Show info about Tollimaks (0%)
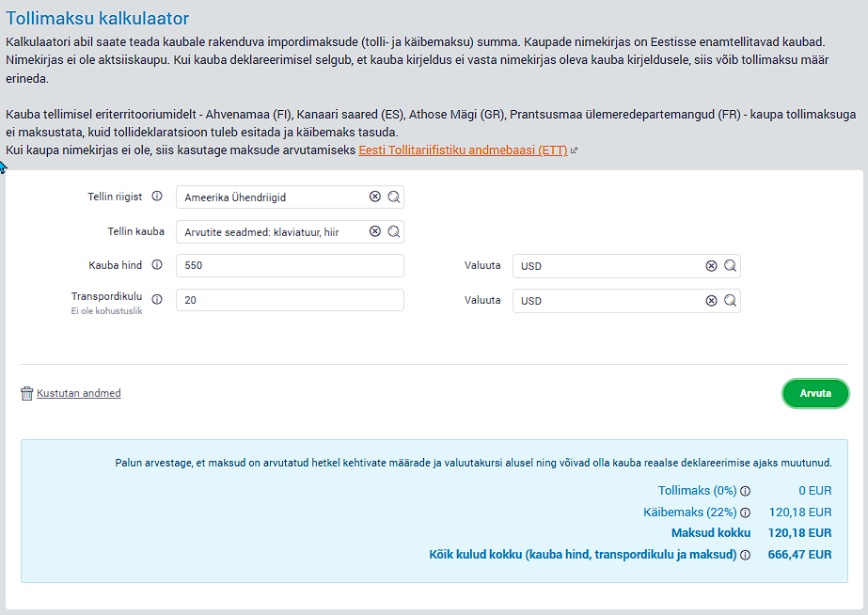The height and width of the screenshot is (615, 868). pyautogui.click(x=746, y=491)
